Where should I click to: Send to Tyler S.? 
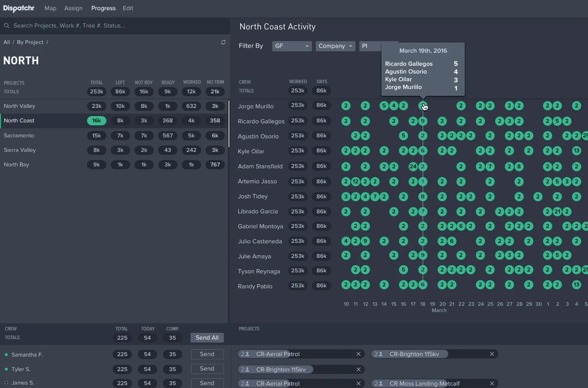pos(207,369)
